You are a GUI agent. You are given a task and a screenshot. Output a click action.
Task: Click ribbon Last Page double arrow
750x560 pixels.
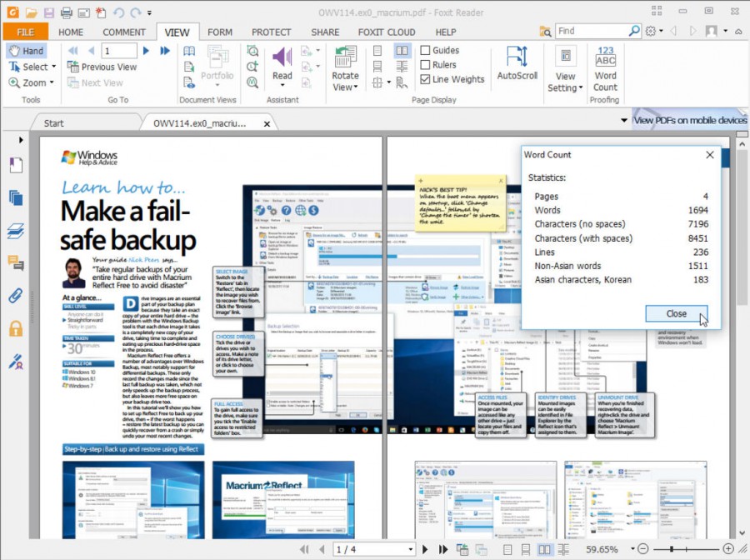point(165,51)
